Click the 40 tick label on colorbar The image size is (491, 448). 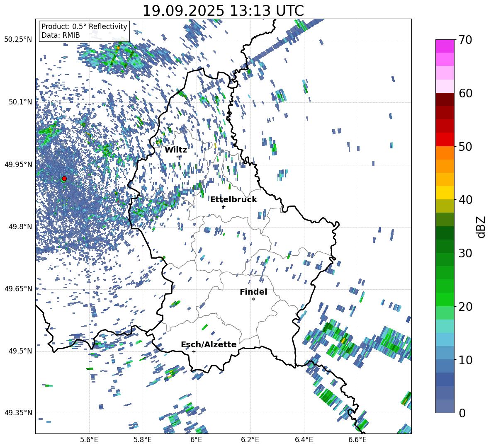pyautogui.click(x=465, y=200)
